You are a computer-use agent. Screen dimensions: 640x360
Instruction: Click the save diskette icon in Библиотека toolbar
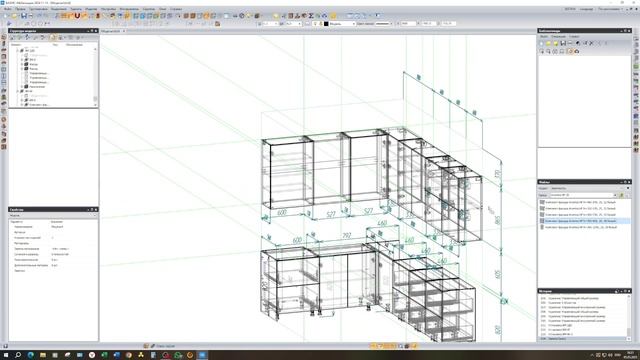tap(563, 43)
